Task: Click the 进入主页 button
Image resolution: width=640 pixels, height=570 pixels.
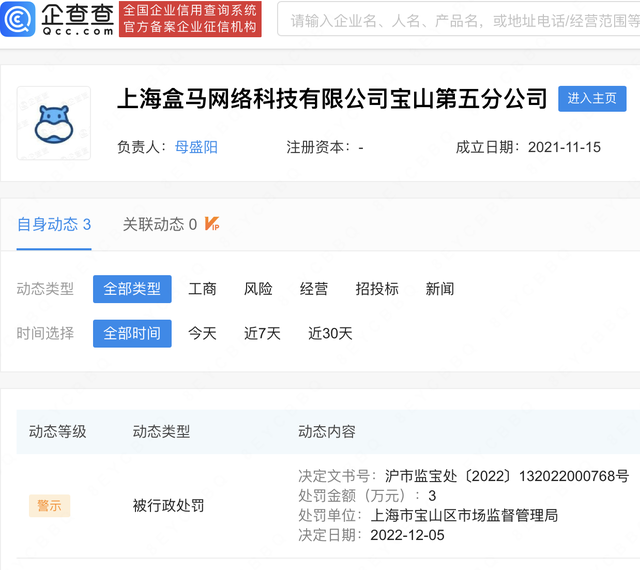Action: pos(592,98)
